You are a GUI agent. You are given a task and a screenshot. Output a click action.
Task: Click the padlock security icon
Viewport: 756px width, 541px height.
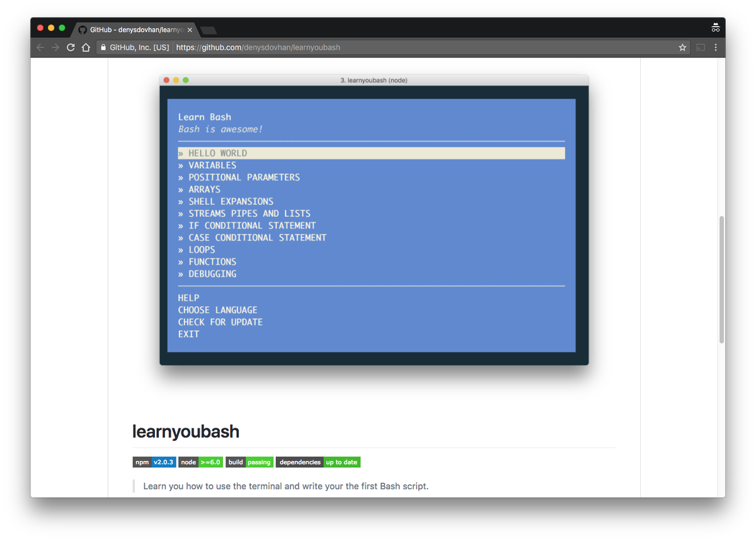click(x=103, y=47)
